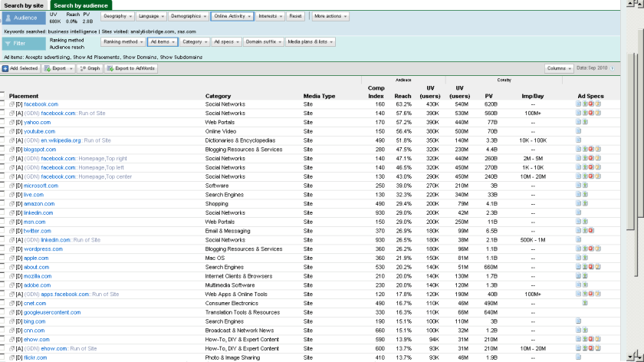The width and height of the screenshot is (644, 362).
Task: Tick the checkbox next to twitter.com
Action: tap(2, 231)
